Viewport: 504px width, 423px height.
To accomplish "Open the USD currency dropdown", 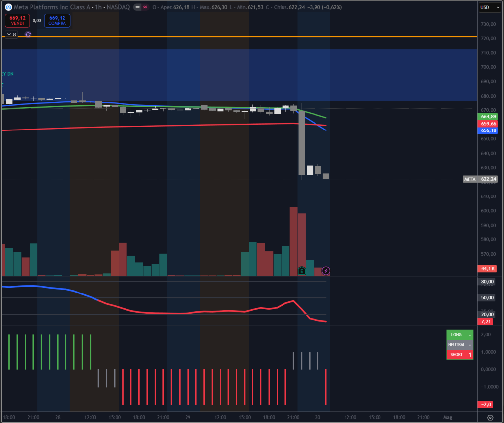I will (x=491, y=7).
